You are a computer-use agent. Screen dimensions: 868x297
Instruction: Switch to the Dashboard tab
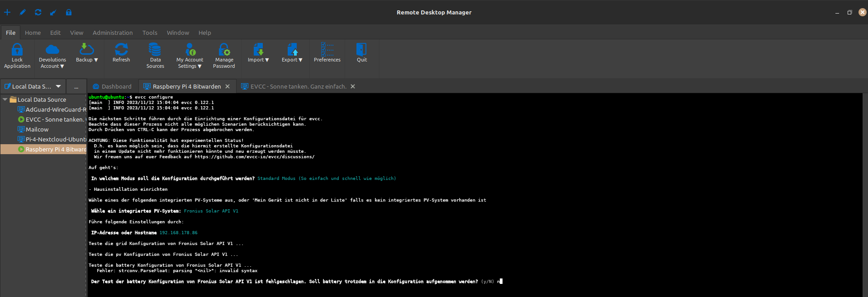point(112,86)
